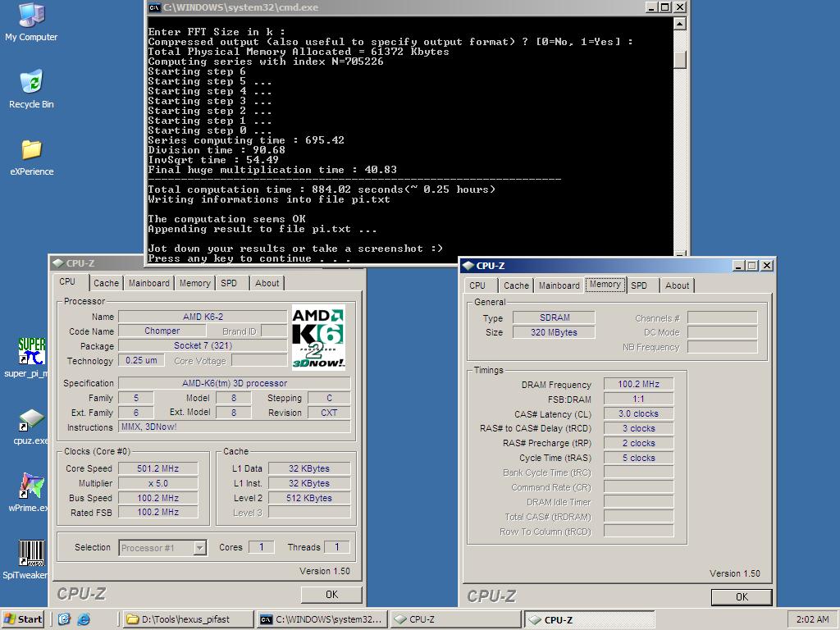The image size is (840, 630).
Task: Maximize the cmd.exe window
Action: 665,7
